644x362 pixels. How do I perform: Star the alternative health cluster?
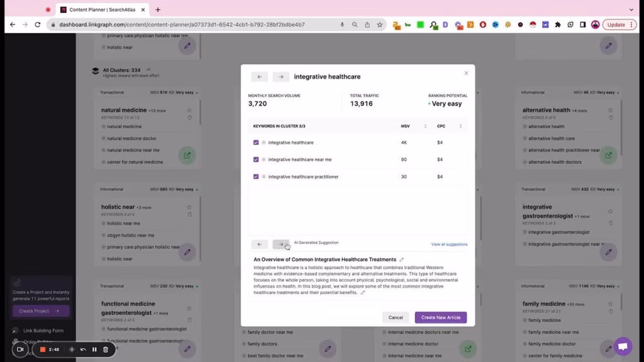click(610, 110)
